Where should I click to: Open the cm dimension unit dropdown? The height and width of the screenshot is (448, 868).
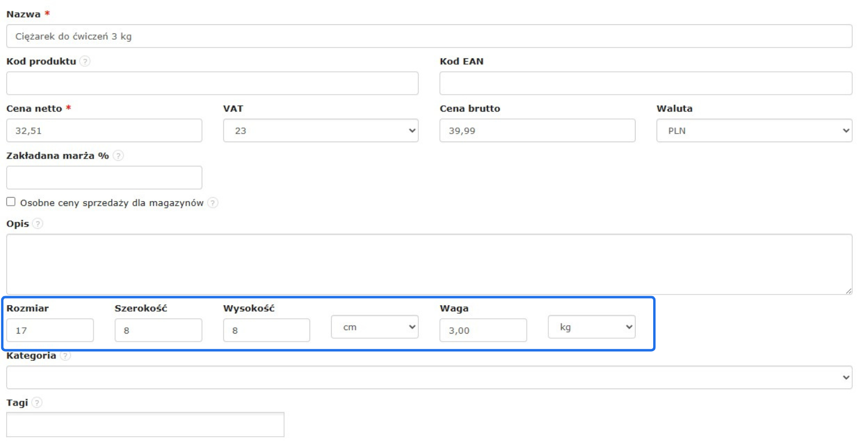pyautogui.click(x=375, y=327)
